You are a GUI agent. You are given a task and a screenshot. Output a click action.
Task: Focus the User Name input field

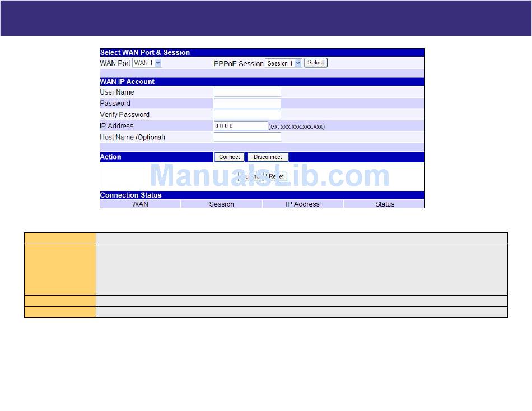coord(247,92)
